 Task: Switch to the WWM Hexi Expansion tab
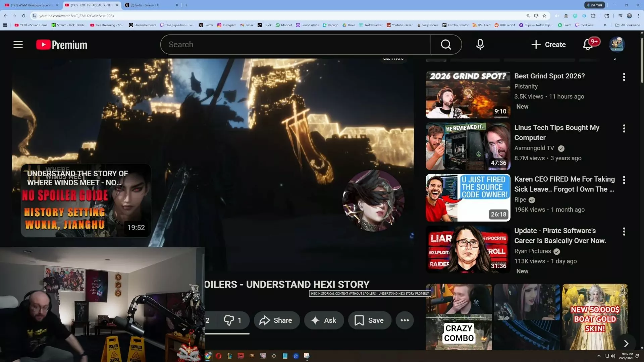[x=30, y=5]
